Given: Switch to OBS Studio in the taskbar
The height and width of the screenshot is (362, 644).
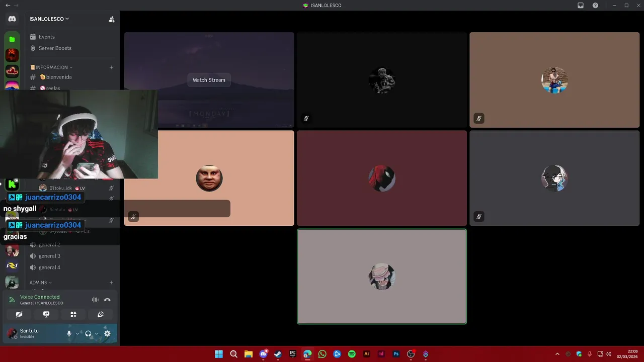Looking at the screenshot, I should [x=411, y=354].
